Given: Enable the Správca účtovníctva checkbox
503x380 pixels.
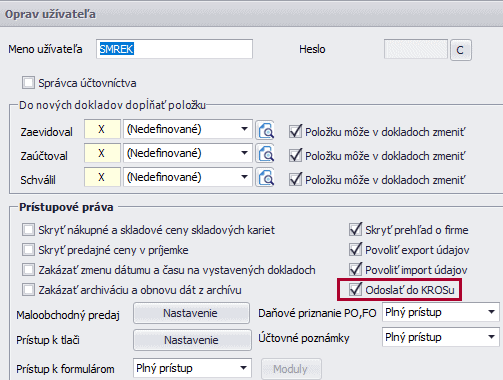Looking at the screenshot, I should click(28, 83).
